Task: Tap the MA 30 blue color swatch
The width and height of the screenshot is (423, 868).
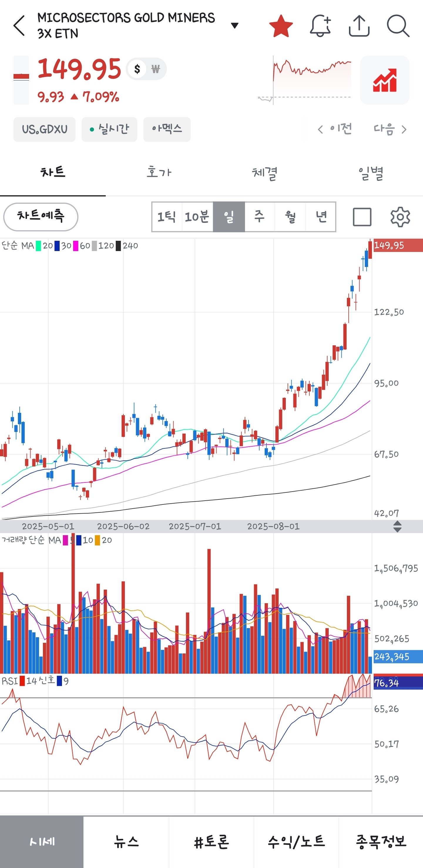Action: 57,246
